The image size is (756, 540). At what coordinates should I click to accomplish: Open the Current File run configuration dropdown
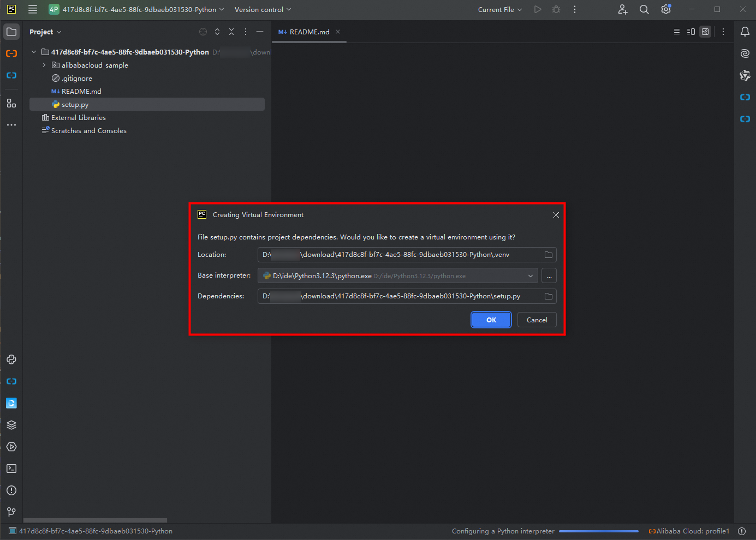coord(500,9)
